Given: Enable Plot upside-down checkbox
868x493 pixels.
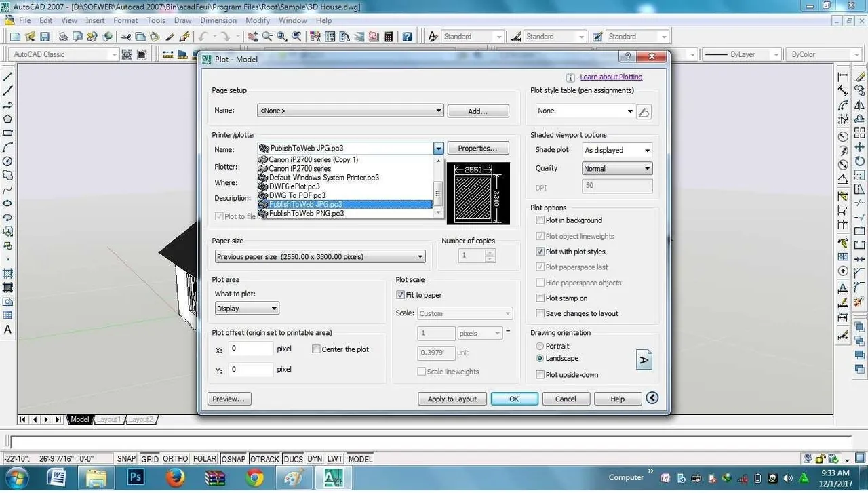Looking at the screenshot, I should [540, 375].
